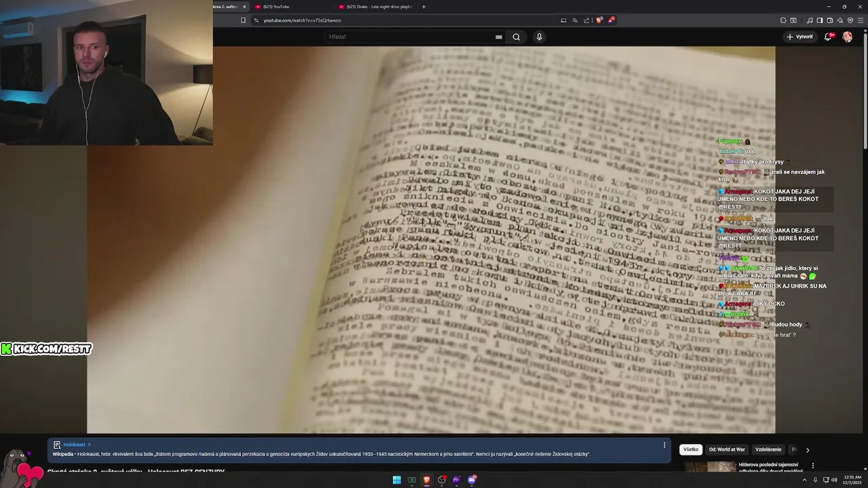Open Brave Rewards triangle icon
This screenshot has width=868, height=488.
coord(610,20)
